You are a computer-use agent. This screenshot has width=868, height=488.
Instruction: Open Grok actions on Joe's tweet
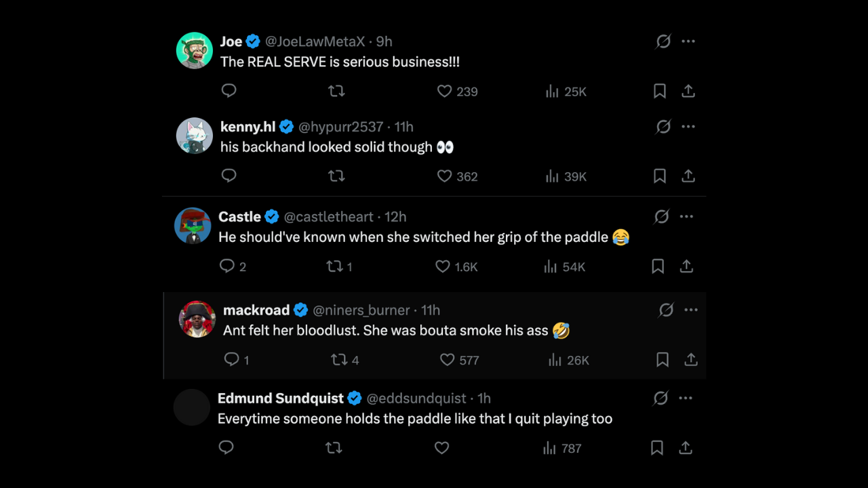(x=663, y=41)
